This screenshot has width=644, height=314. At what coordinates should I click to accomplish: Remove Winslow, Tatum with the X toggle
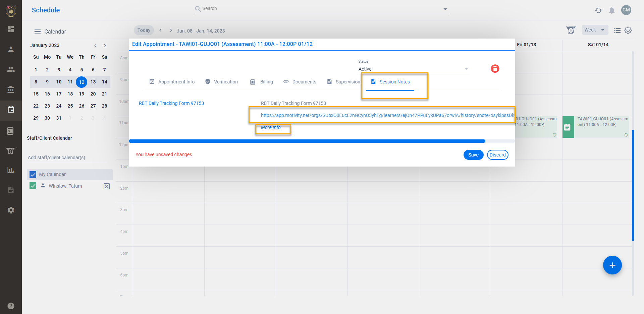107,186
